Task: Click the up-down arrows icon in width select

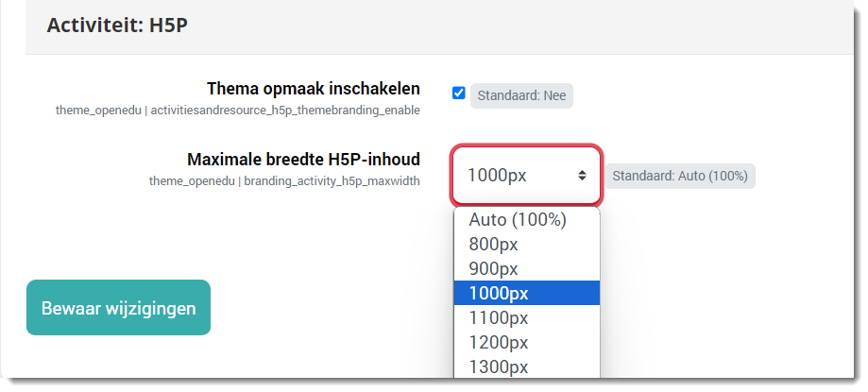Action: pyautogui.click(x=582, y=176)
